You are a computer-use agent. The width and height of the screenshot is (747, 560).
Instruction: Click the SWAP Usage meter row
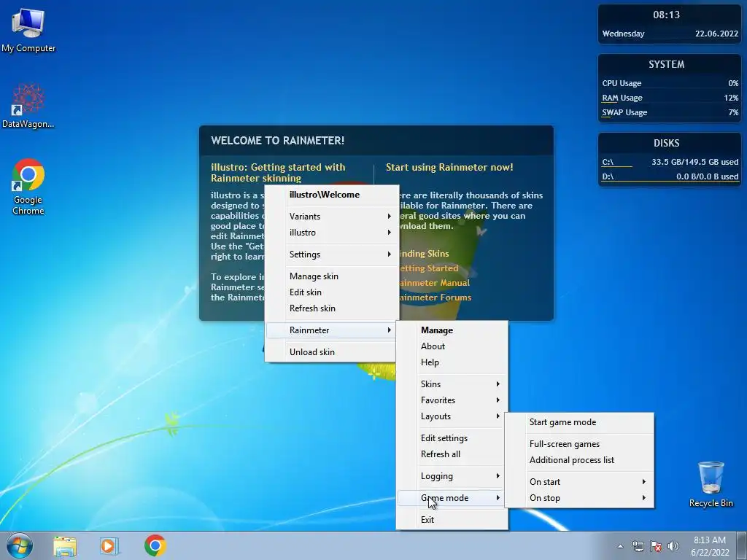[x=670, y=113]
